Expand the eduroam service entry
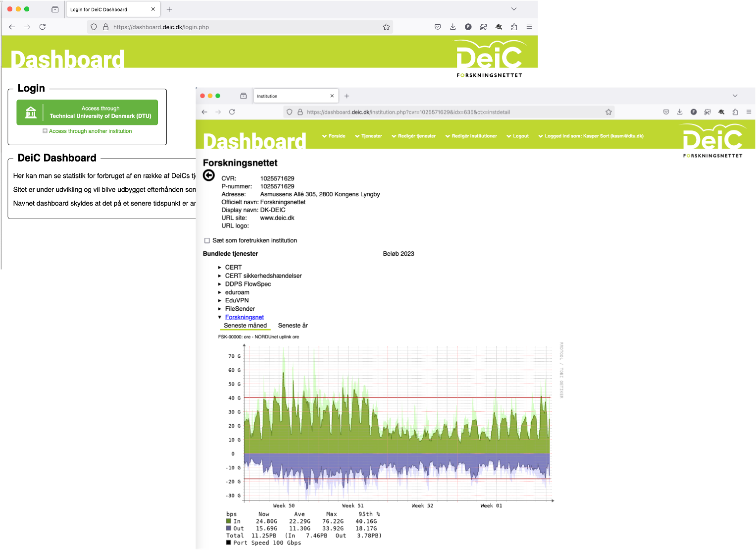 pos(220,292)
